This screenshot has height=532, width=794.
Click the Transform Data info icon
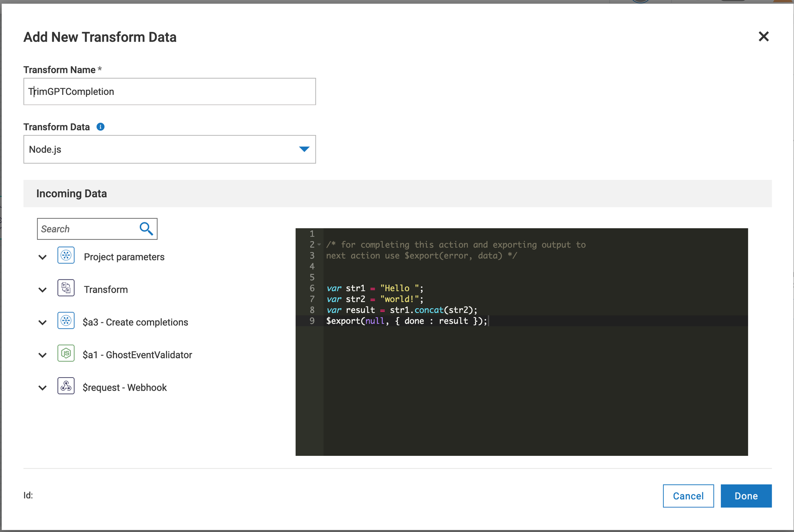pyautogui.click(x=100, y=127)
